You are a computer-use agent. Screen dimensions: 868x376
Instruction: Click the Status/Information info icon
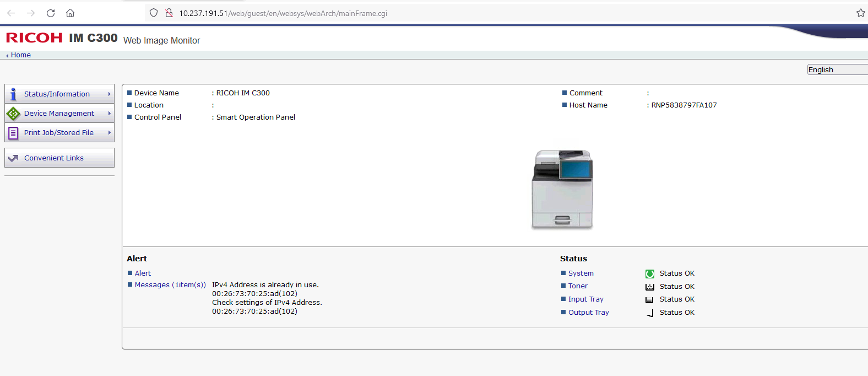13,94
